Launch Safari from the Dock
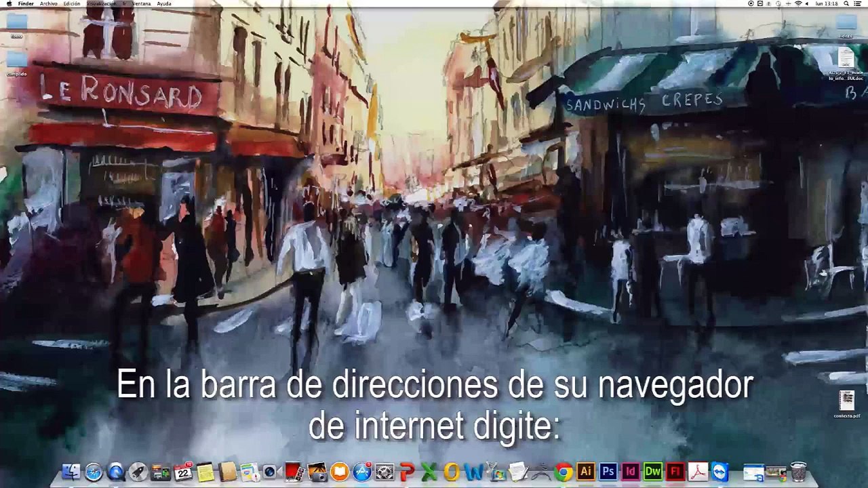868x488 pixels. point(94,472)
